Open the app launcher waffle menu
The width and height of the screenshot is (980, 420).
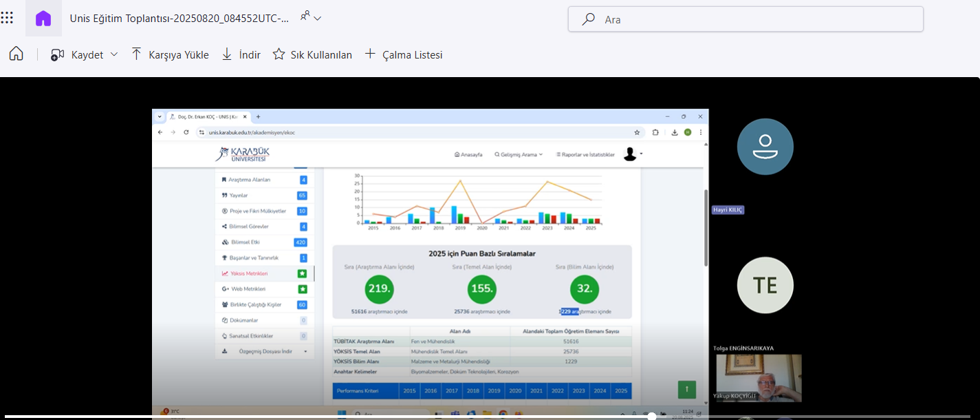tap(7, 17)
